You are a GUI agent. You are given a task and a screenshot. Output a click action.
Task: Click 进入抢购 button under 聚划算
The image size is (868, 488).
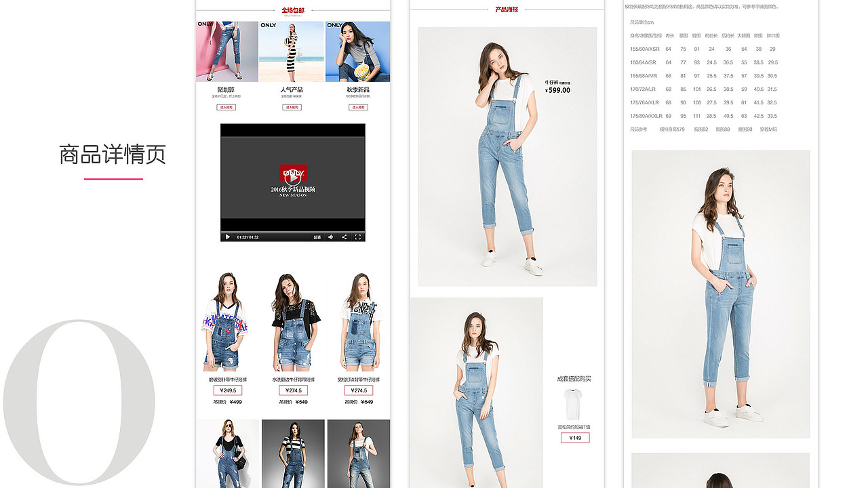(x=226, y=107)
